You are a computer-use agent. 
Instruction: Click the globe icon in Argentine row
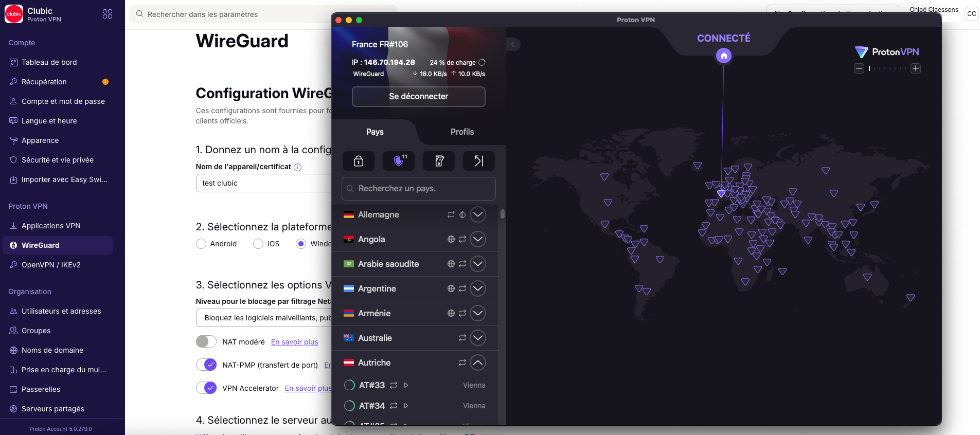[x=451, y=288]
